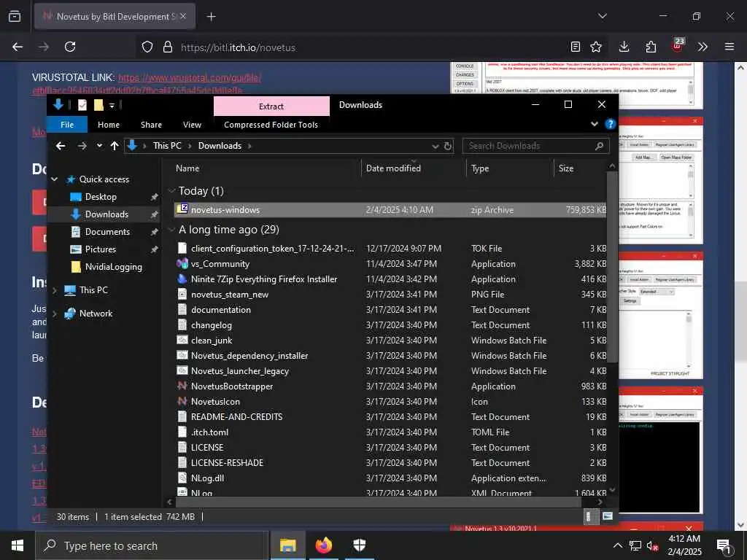Expand Network tree node
The image size is (747, 560).
click(x=55, y=314)
